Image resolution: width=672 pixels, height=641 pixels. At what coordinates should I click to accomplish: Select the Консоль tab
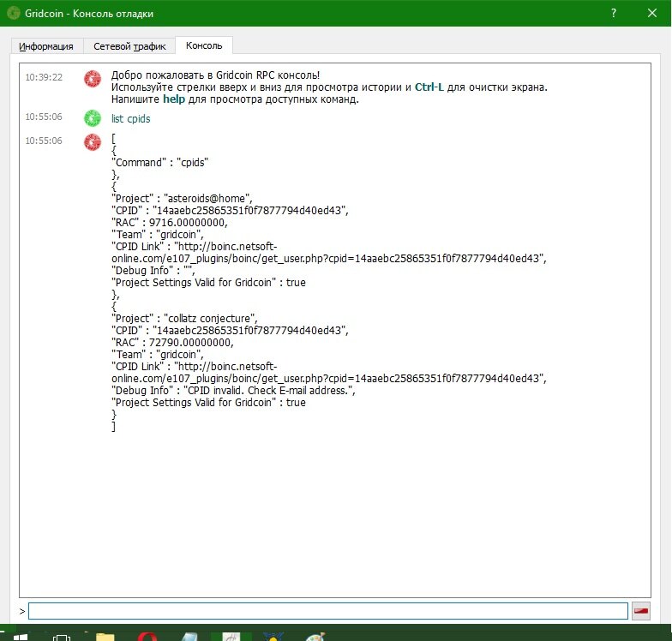tap(204, 45)
